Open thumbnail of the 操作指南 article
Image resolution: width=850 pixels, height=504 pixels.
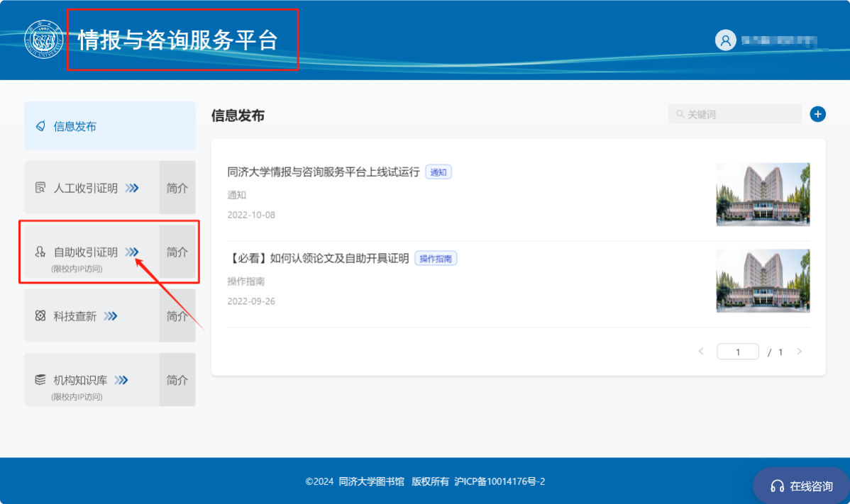click(763, 281)
